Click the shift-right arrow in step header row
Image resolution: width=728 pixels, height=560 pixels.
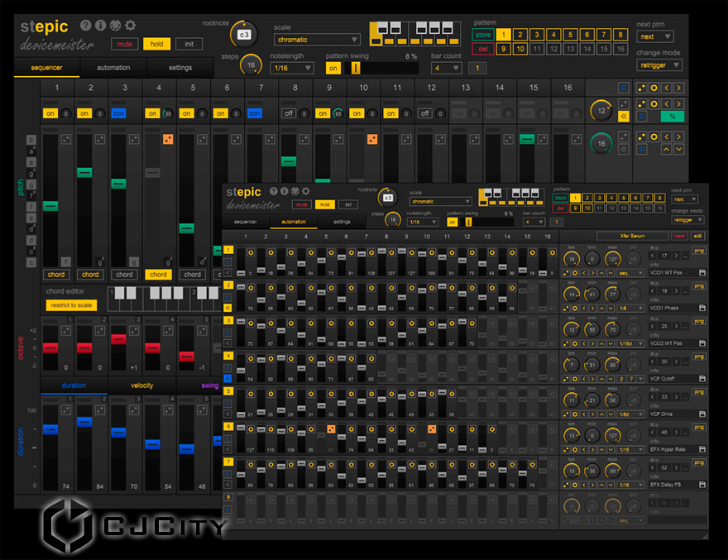679,88
